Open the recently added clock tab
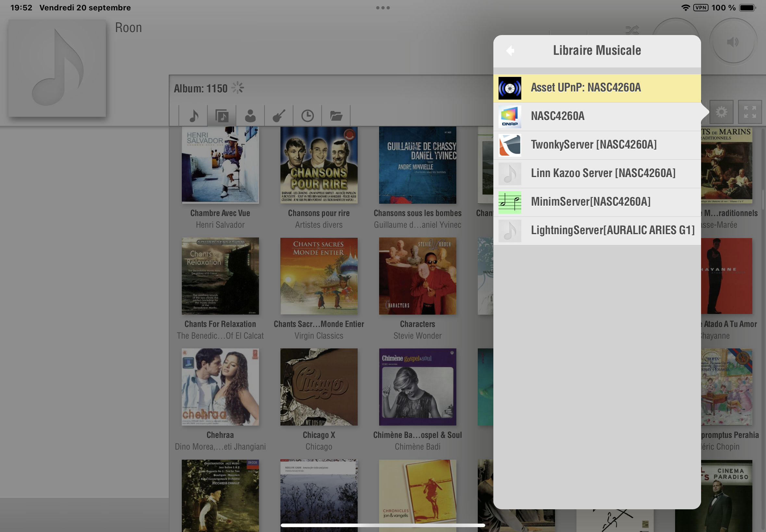This screenshot has height=532, width=766. tap(307, 116)
